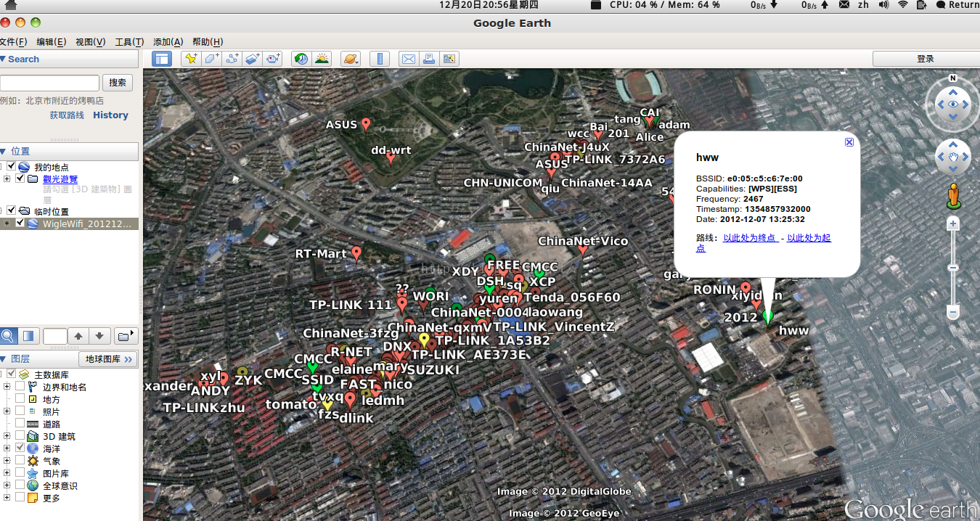The height and width of the screenshot is (521, 980).
Task: View in Google Maps toolbar icon
Action: coord(449,59)
